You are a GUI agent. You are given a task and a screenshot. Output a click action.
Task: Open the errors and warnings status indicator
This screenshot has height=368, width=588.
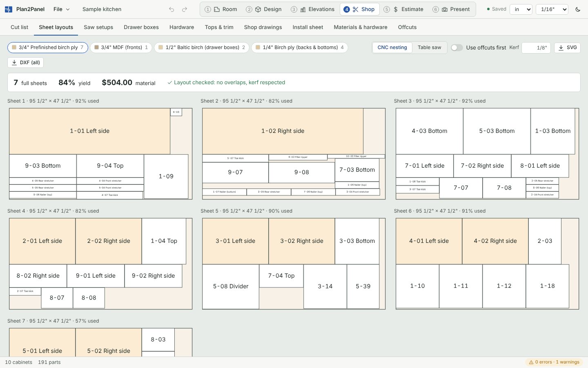(x=554, y=362)
